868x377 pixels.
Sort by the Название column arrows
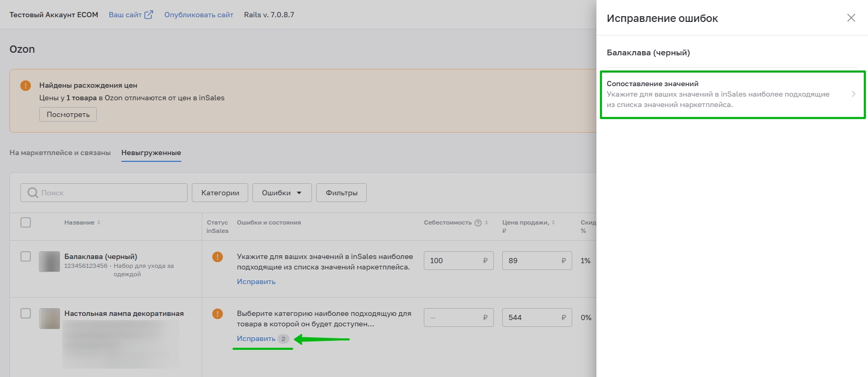click(x=99, y=222)
